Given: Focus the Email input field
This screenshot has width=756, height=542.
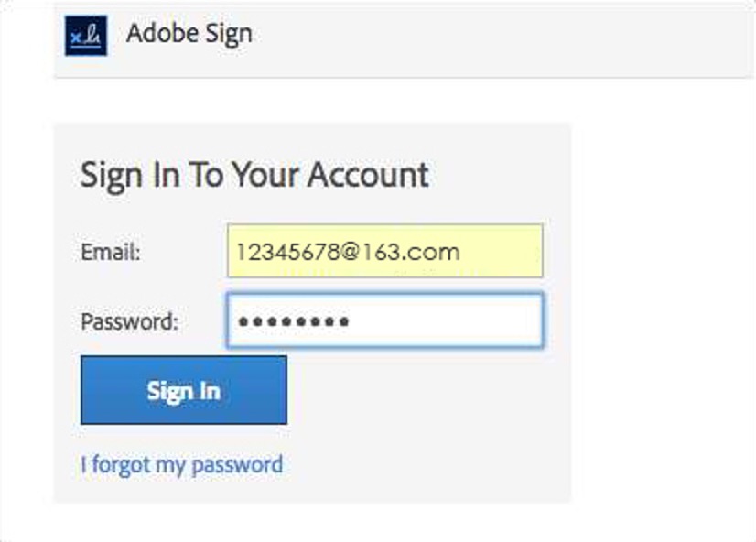Looking at the screenshot, I should click(384, 251).
